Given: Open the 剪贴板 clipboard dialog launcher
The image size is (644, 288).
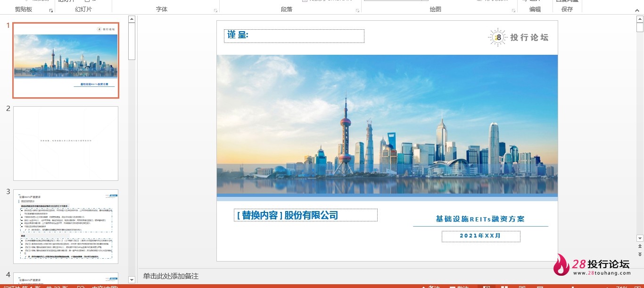Looking at the screenshot, I should pyautogui.click(x=51, y=10).
